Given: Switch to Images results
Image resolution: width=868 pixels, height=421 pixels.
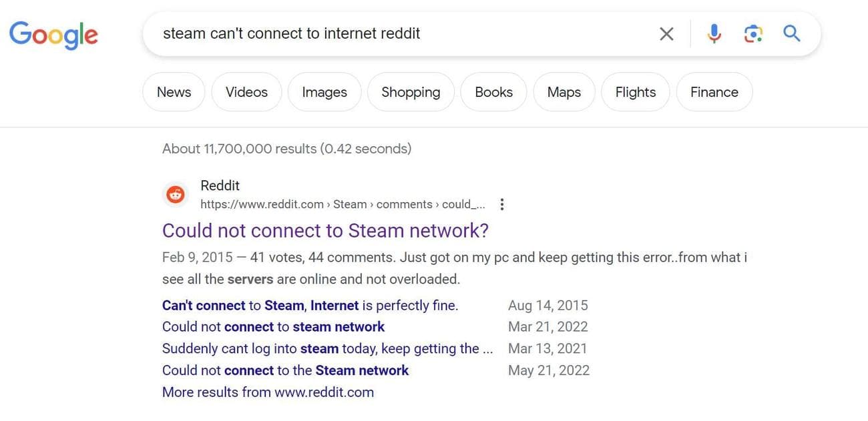Looking at the screenshot, I should tap(324, 92).
